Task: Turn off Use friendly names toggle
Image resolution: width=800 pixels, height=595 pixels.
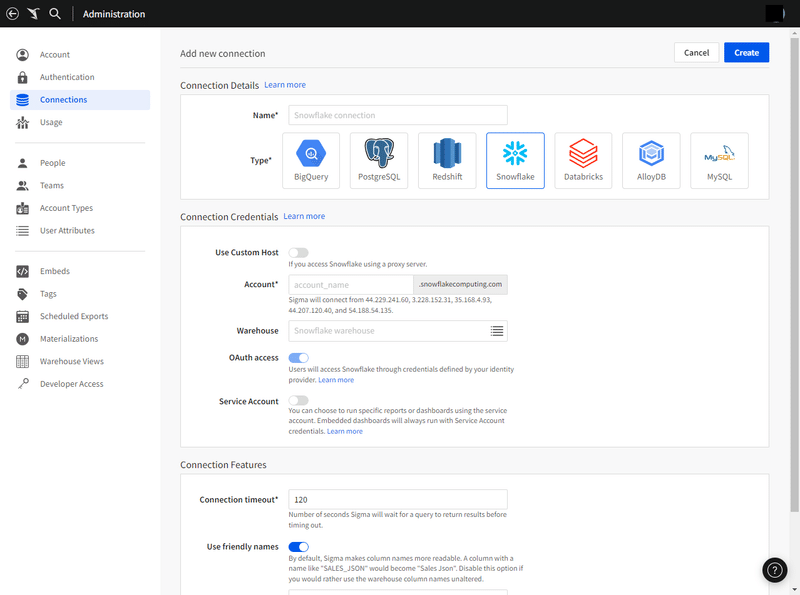Action: [298, 547]
